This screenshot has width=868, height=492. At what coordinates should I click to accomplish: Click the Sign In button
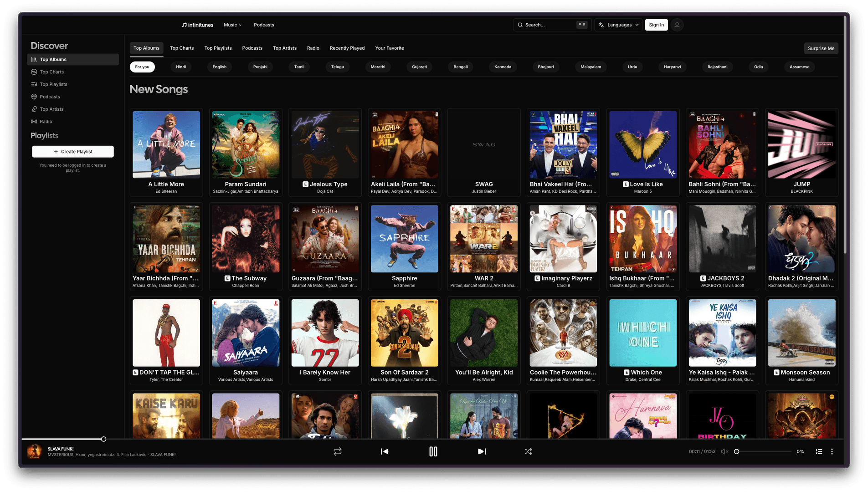pyautogui.click(x=656, y=25)
